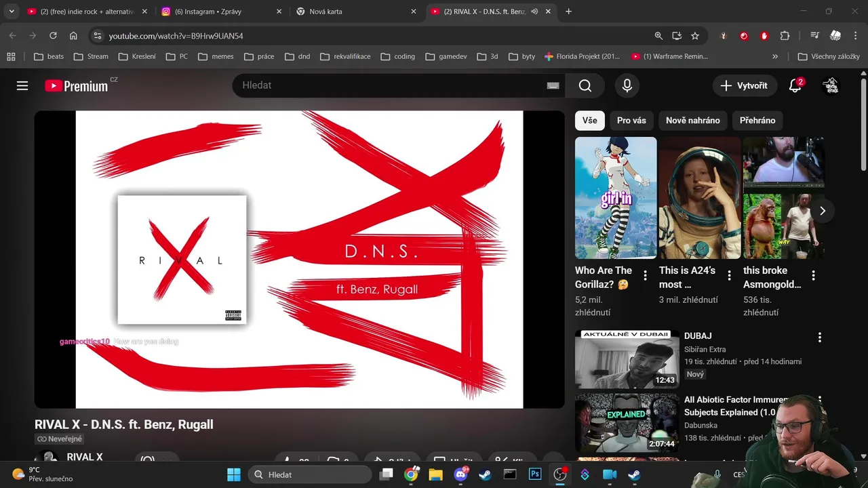This screenshot has width=868, height=488.
Task: Open the beats bookmark folder
Action: point(49,56)
